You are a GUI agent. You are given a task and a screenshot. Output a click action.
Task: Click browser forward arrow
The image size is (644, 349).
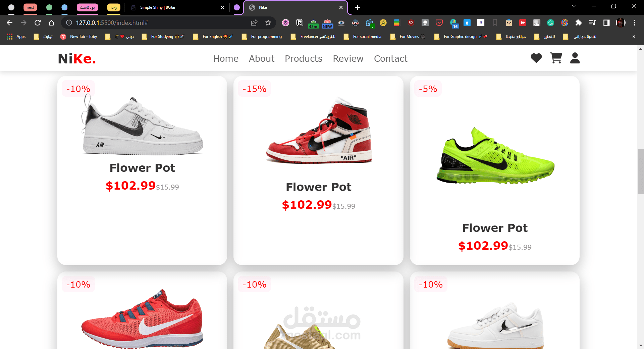(23, 22)
